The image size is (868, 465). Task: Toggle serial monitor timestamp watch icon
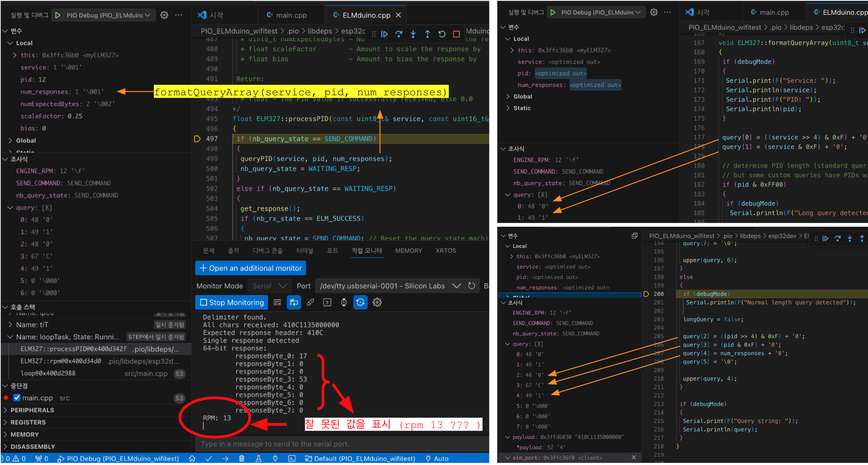pyautogui.click(x=344, y=302)
